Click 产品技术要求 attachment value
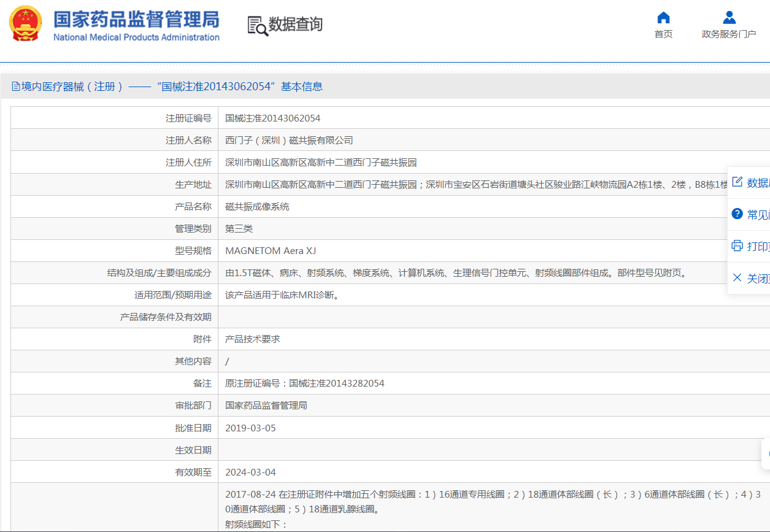Viewport: 770px width, 532px height. click(x=253, y=339)
